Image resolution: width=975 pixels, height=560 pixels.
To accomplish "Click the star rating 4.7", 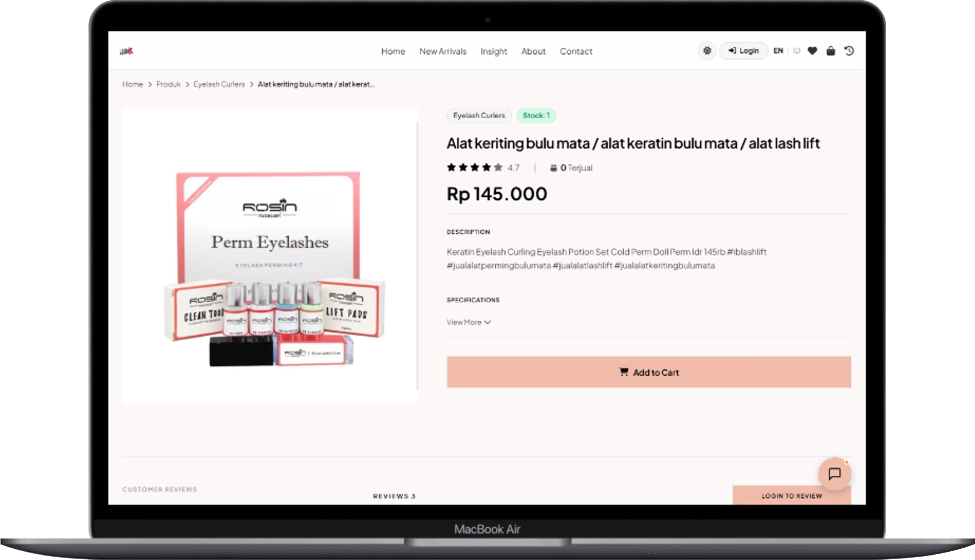I will 483,168.
